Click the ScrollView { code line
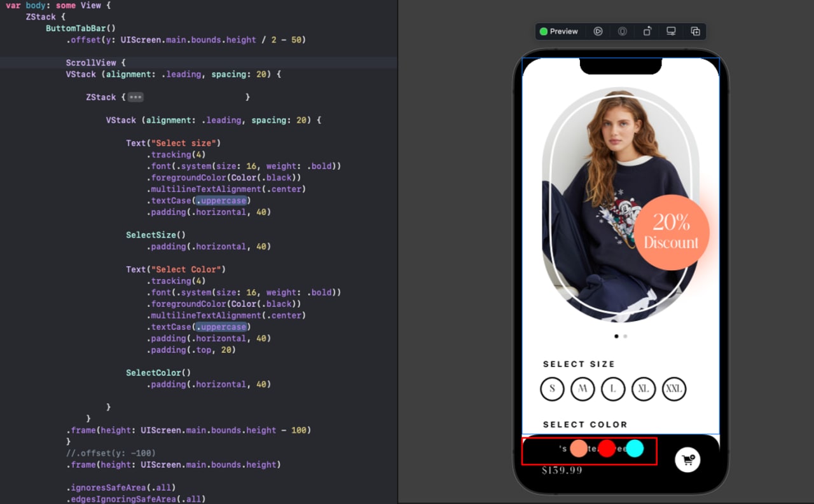The image size is (814, 504). pos(96,63)
